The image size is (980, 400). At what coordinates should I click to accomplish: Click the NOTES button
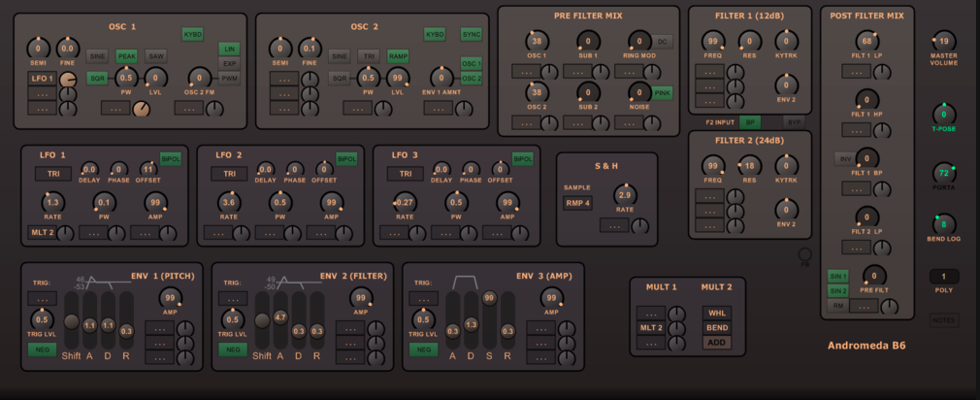(x=944, y=320)
